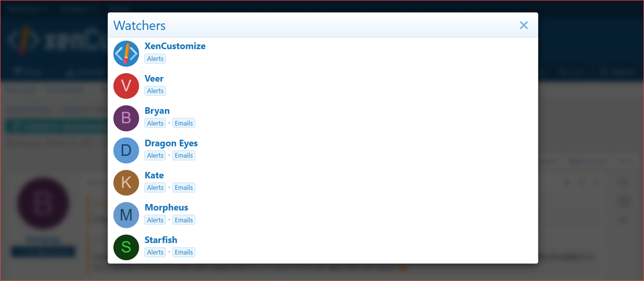This screenshot has width=644, height=281.
Task: Visit the Dragon Eyes username link
Action: (171, 143)
